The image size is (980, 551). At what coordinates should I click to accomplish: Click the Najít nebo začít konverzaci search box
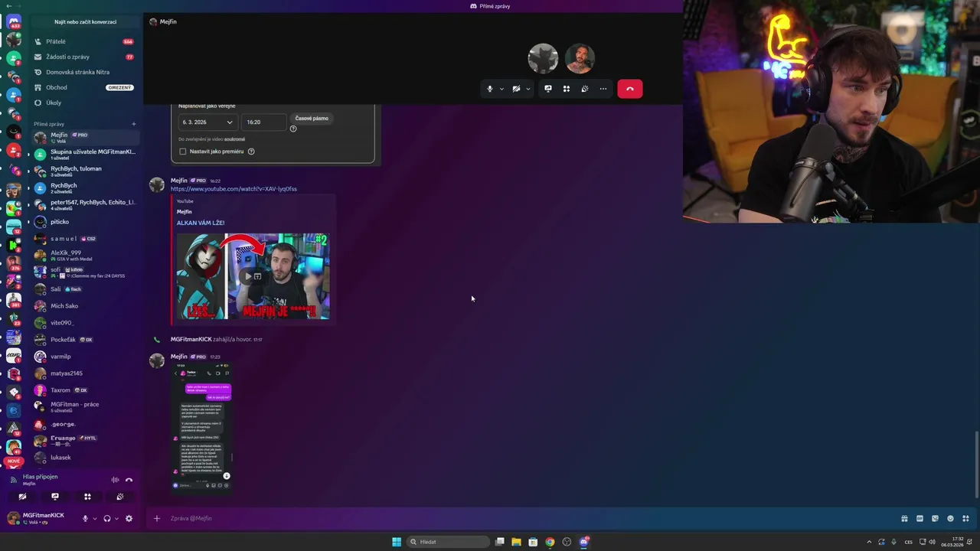click(85, 22)
